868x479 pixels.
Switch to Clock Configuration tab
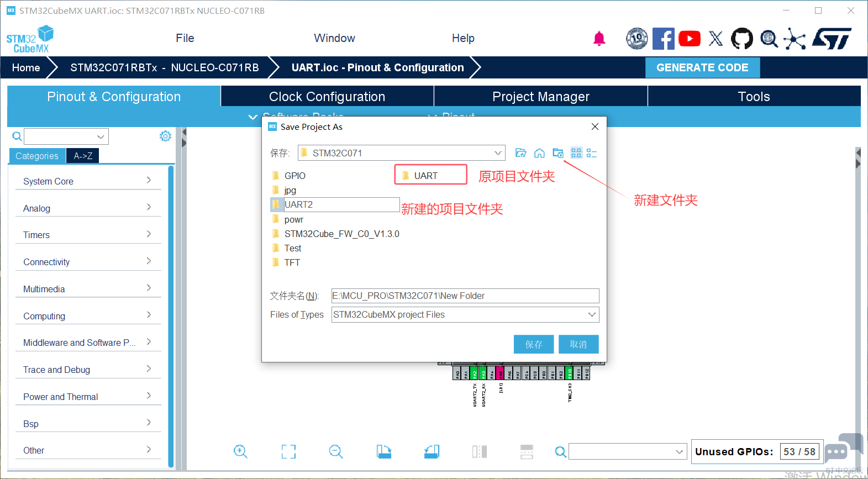(x=327, y=97)
